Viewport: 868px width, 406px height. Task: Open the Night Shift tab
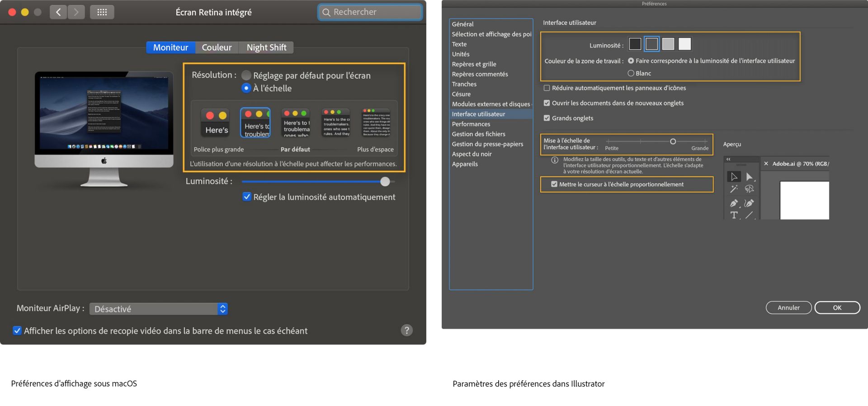point(266,47)
